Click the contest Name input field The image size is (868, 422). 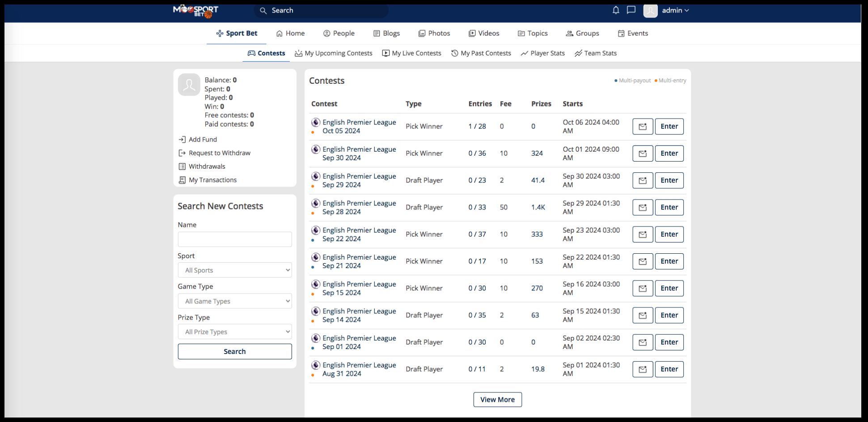pos(235,239)
